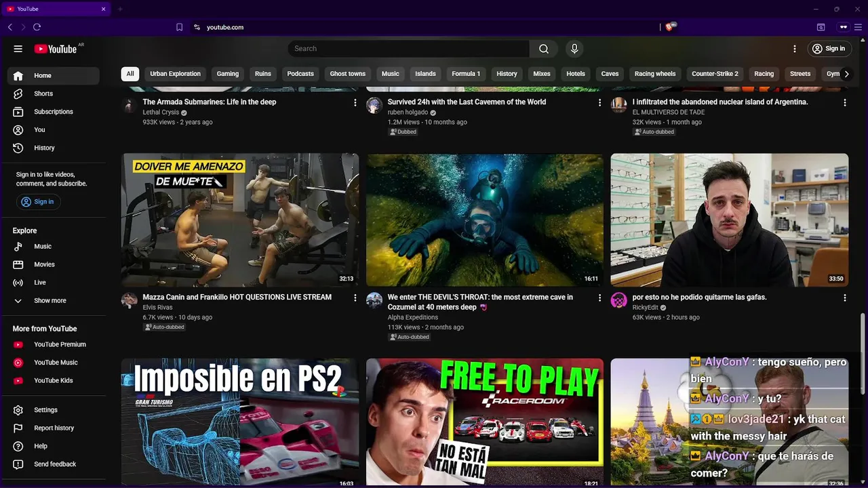Explore Movies in sidebar
This screenshot has height=488, width=868.
point(54,264)
